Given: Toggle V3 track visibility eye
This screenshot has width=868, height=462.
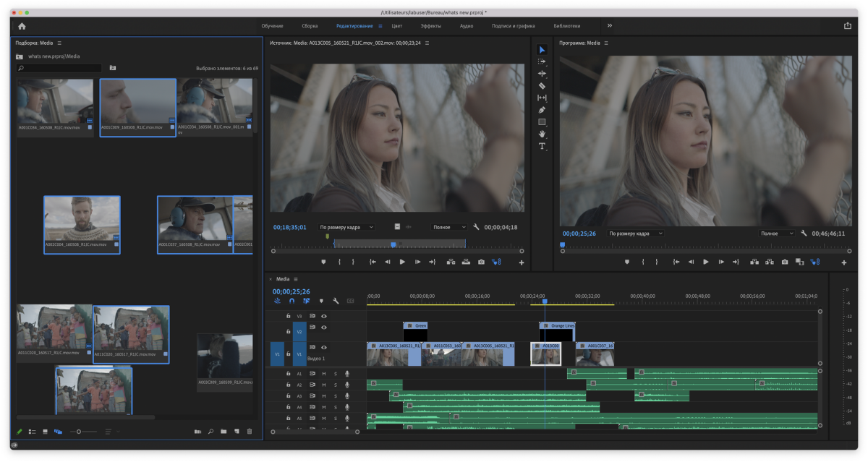Looking at the screenshot, I should click(x=324, y=316).
